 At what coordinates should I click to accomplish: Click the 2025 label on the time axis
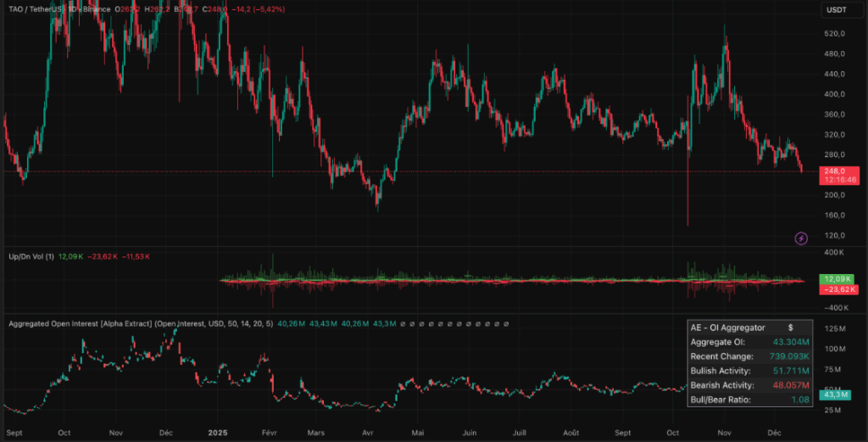[218, 433]
